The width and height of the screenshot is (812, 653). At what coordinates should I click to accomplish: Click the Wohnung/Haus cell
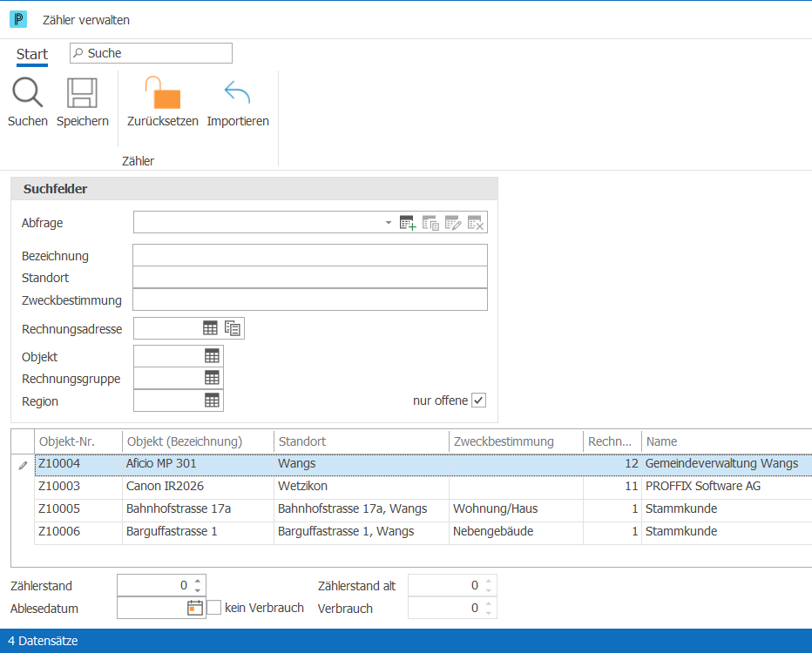[517, 508]
